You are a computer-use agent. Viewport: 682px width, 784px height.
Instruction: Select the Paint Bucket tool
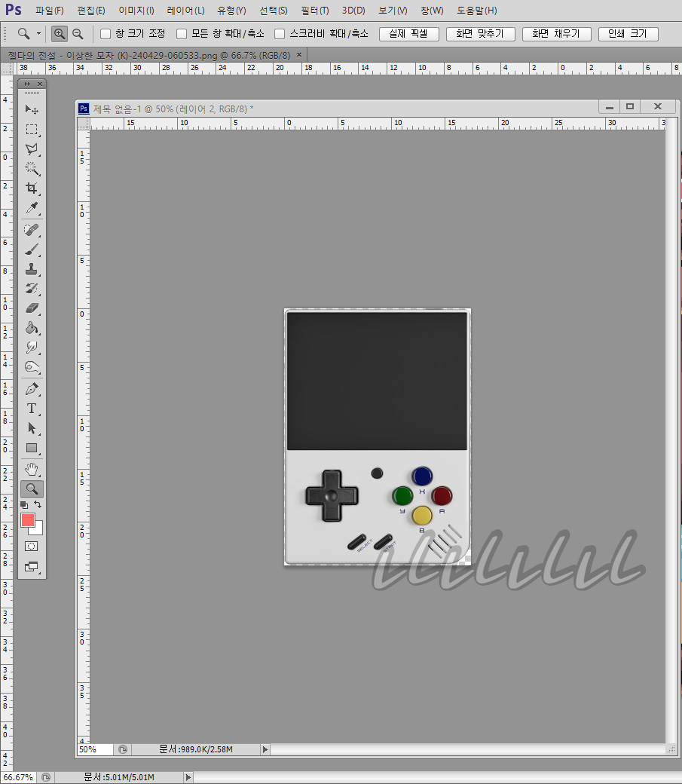pos(32,328)
